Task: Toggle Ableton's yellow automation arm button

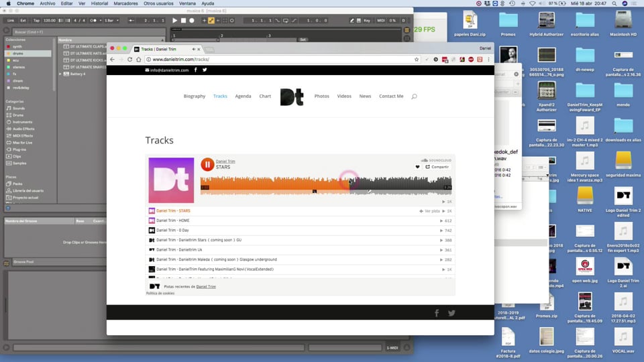Action: click(211, 20)
